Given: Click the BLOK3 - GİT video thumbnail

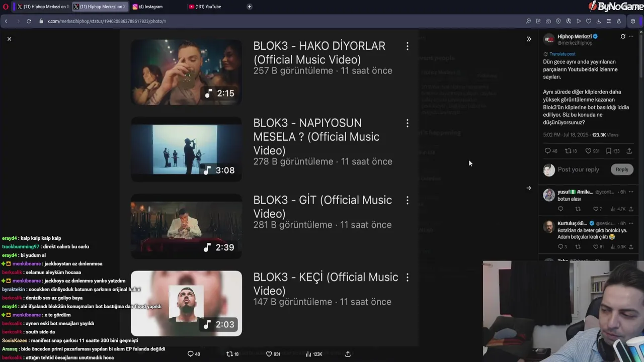Looking at the screenshot, I should [x=186, y=226].
